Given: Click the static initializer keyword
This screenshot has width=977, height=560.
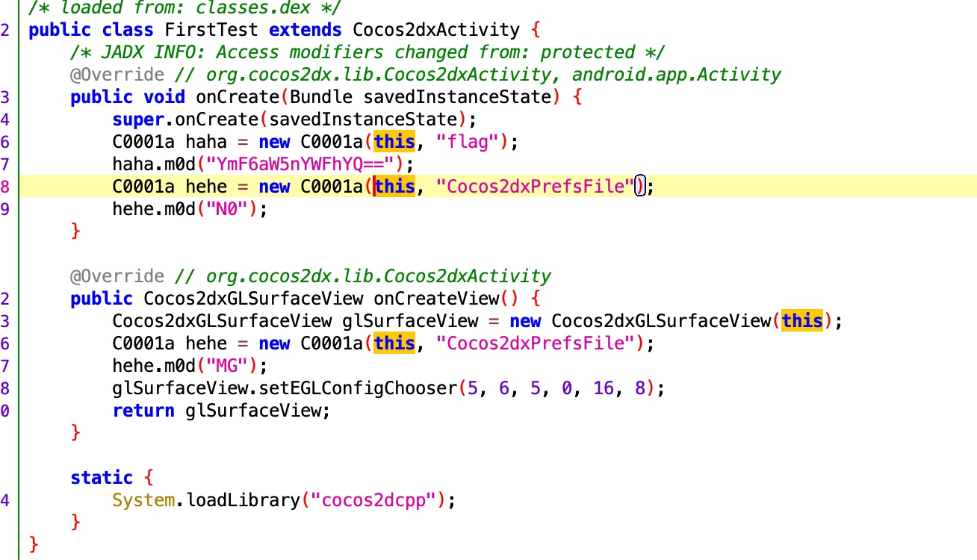Looking at the screenshot, I should coord(102,478).
